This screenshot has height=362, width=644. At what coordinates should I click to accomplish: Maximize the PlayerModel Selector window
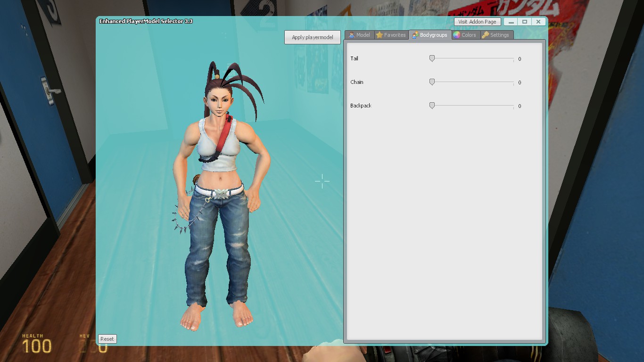[524, 22]
